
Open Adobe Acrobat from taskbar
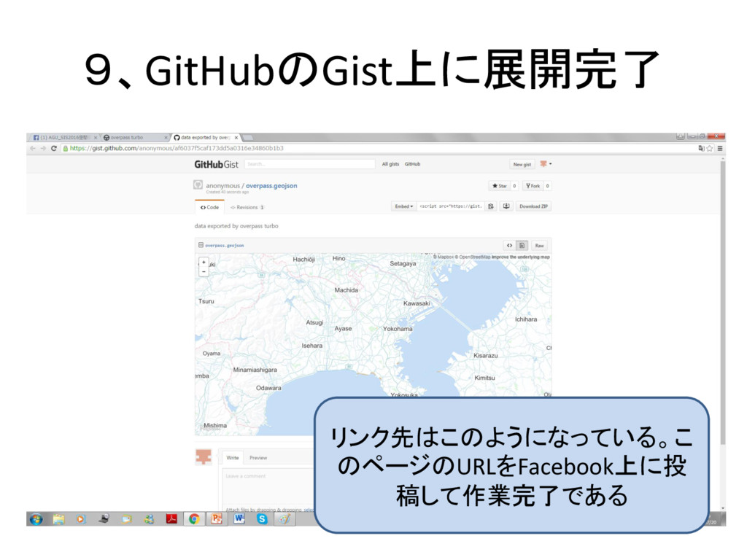point(171,519)
